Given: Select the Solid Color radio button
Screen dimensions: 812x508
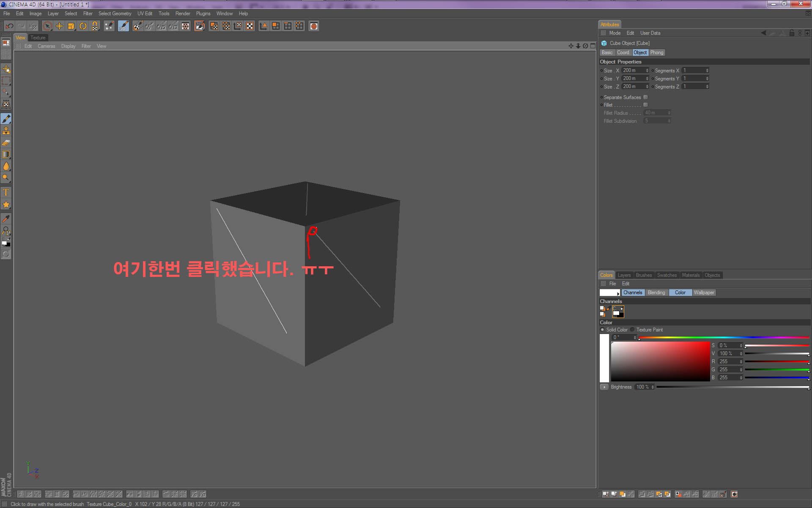Looking at the screenshot, I should click(x=602, y=330).
